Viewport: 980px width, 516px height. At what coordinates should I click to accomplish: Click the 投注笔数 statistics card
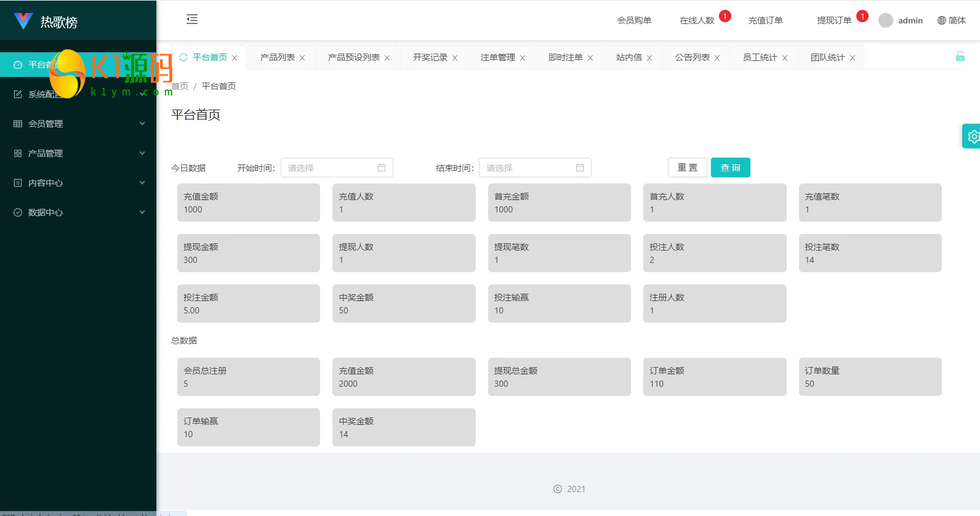tap(870, 253)
